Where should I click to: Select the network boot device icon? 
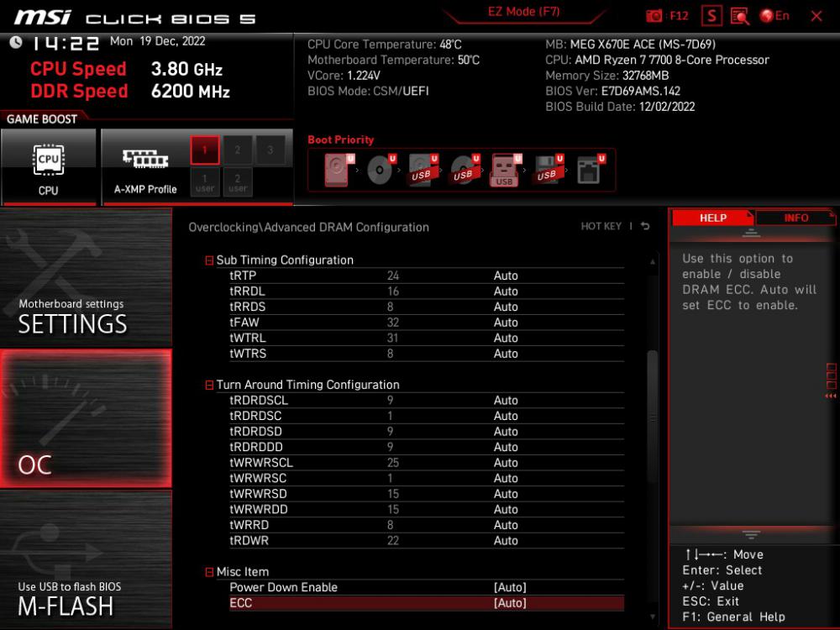tap(590, 170)
